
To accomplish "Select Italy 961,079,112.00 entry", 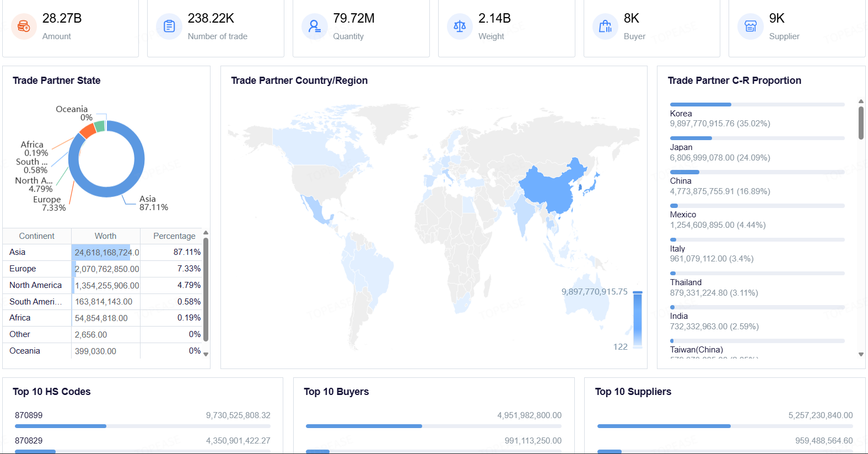I will (757, 250).
